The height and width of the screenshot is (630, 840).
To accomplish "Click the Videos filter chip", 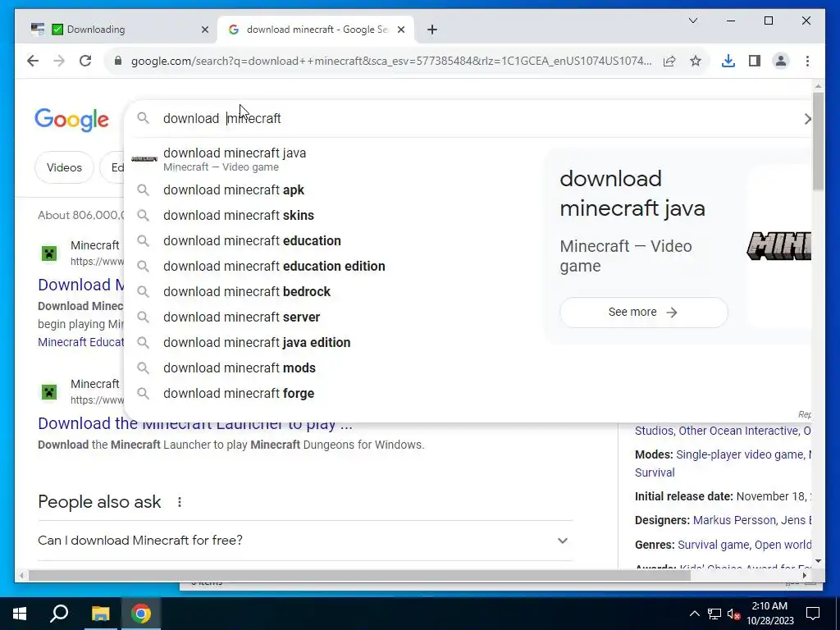I will tap(64, 167).
